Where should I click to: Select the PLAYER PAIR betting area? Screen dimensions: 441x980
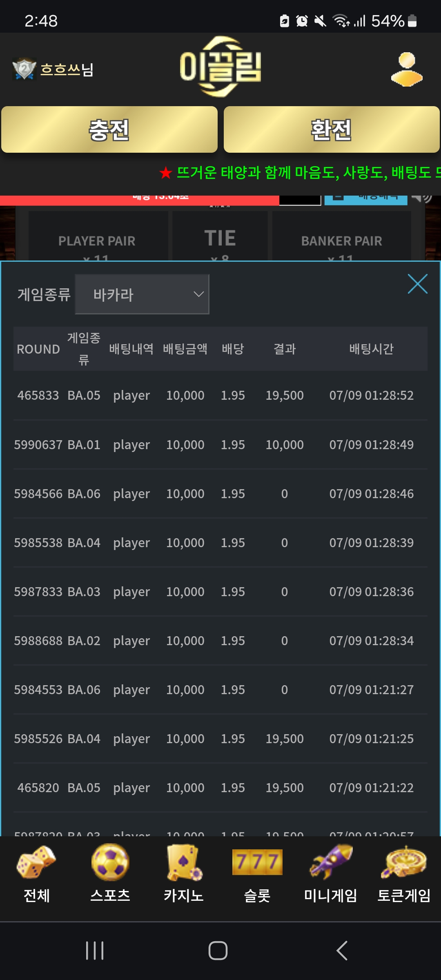[98, 236]
